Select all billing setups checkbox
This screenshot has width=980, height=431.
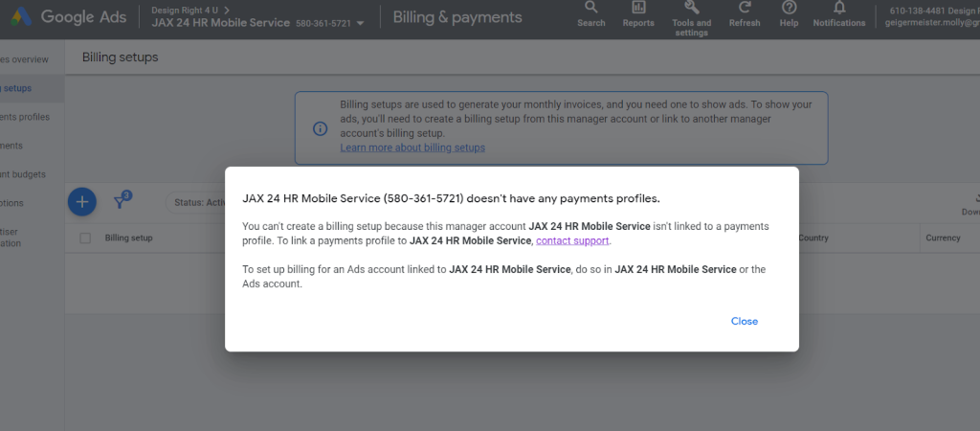coord(85,238)
